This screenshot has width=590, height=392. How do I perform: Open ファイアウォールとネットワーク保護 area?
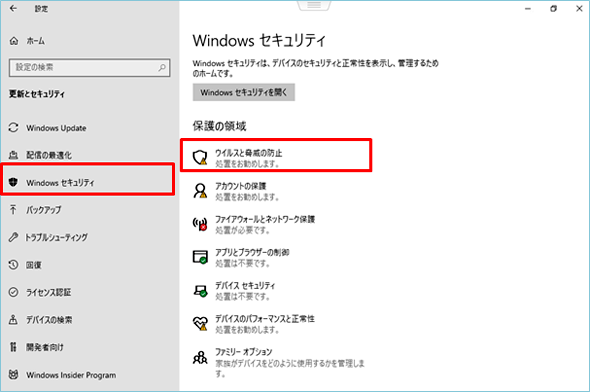coord(265,224)
